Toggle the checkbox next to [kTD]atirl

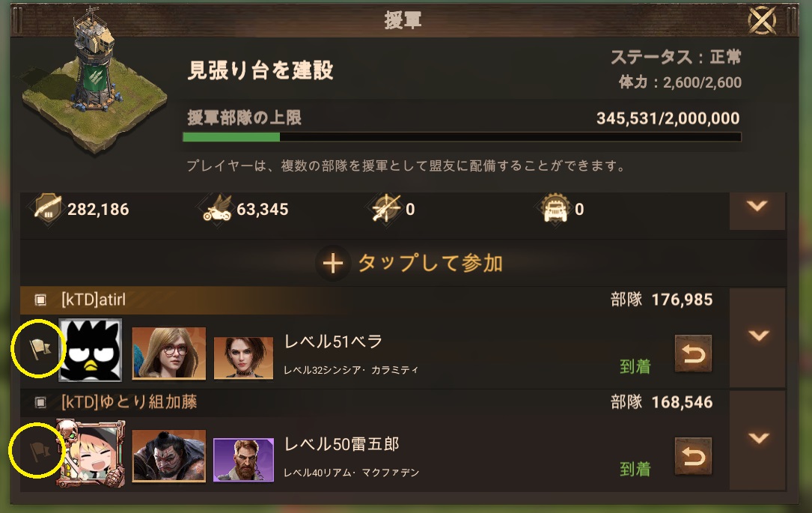pos(40,300)
